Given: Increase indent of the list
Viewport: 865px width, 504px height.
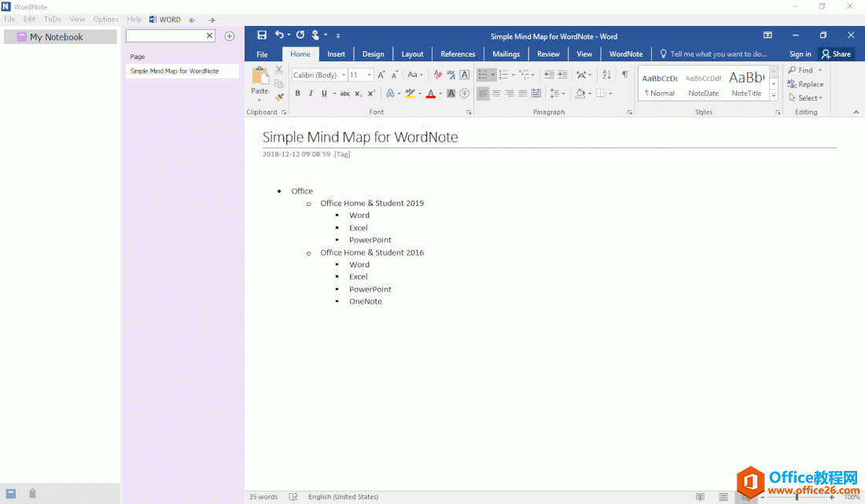Looking at the screenshot, I should coord(562,75).
